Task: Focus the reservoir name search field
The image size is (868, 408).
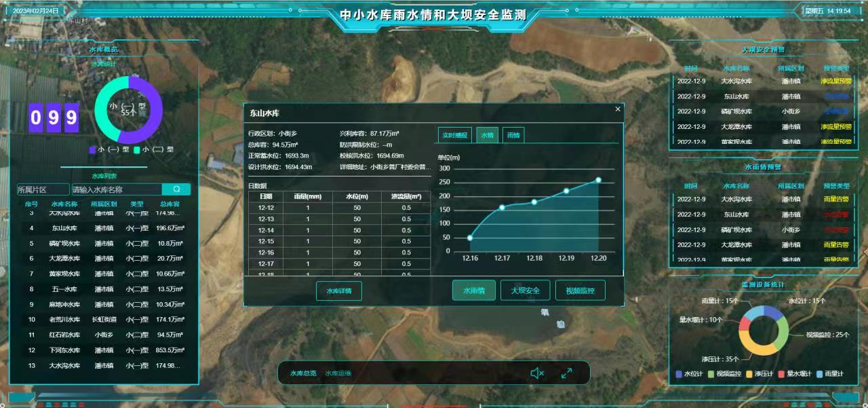Action: click(x=116, y=189)
